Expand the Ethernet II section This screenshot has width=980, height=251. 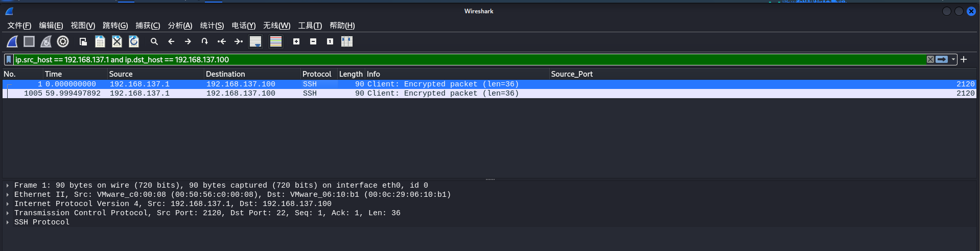[8, 195]
